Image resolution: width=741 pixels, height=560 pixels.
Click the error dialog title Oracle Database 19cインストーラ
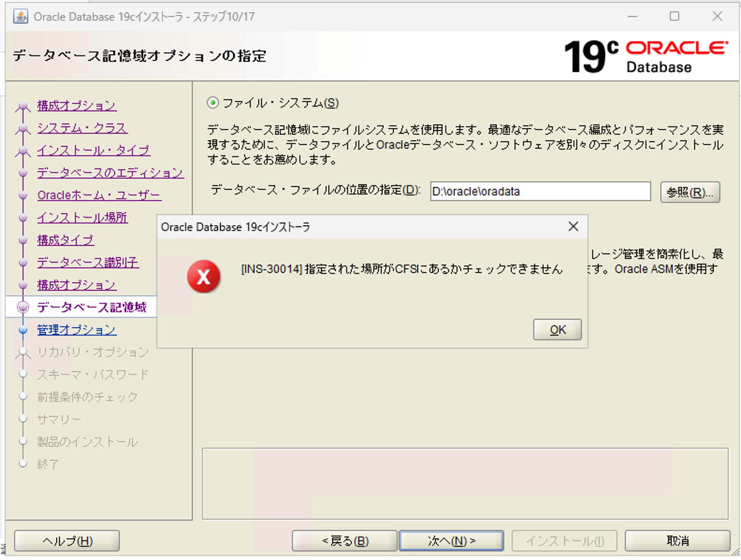[x=235, y=227]
